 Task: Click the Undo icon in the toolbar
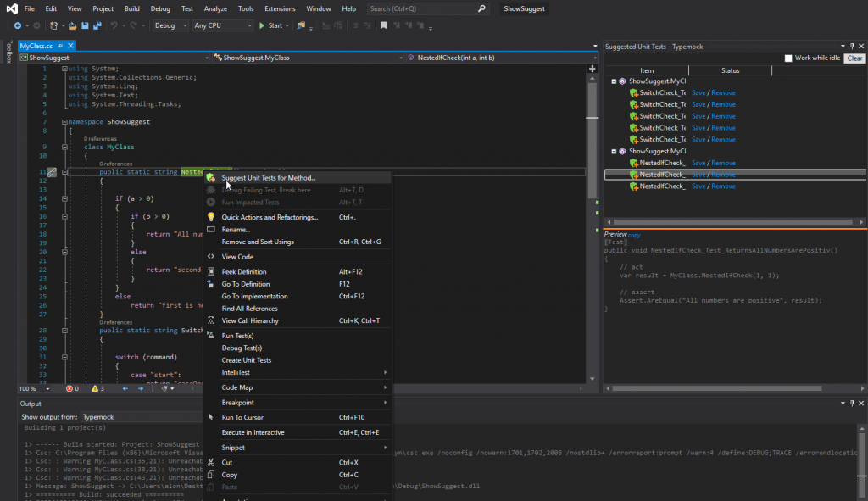[114, 25]
